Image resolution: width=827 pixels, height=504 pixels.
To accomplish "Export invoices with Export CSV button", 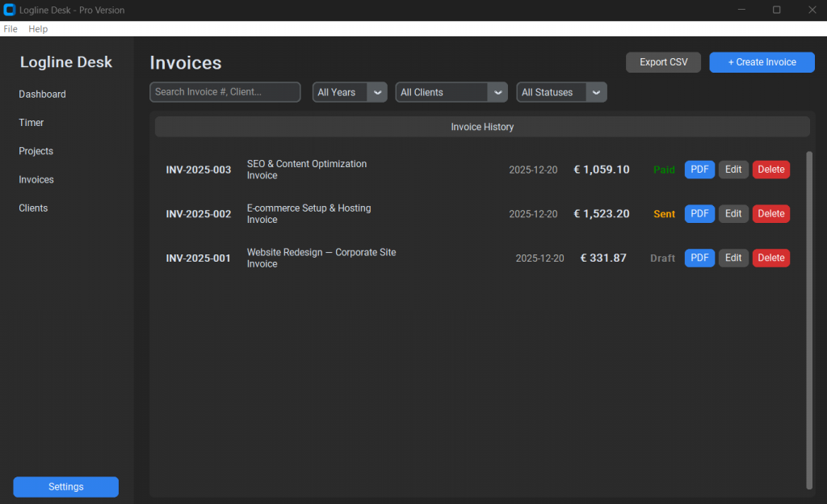I will click(x=663, y=62).
